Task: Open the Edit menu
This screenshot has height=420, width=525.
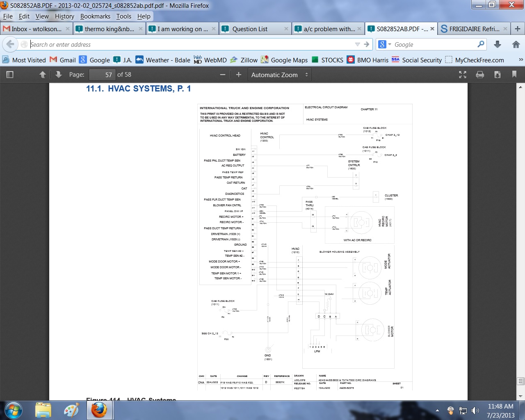Action: pos(24,16)
